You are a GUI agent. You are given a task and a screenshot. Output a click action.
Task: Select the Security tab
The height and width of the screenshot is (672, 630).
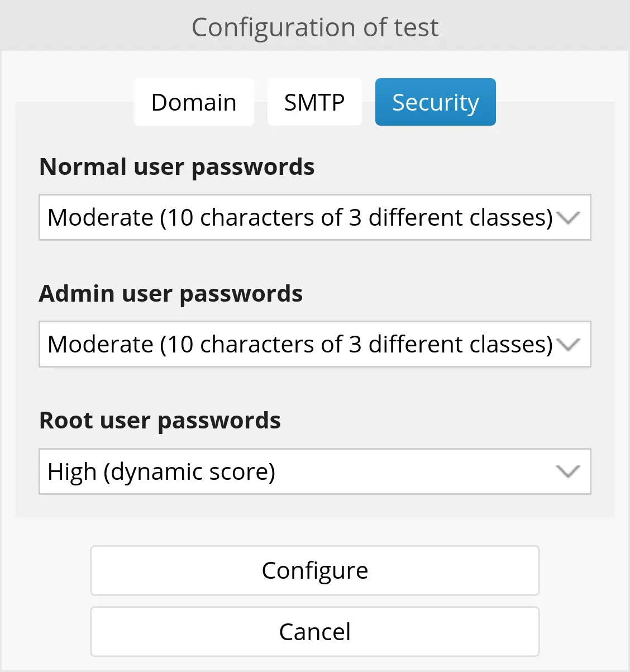click(x=435, y=102)
